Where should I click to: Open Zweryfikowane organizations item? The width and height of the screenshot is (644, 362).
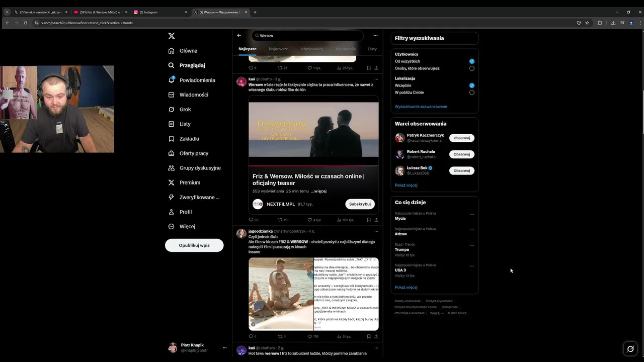[x=194, y=197]
